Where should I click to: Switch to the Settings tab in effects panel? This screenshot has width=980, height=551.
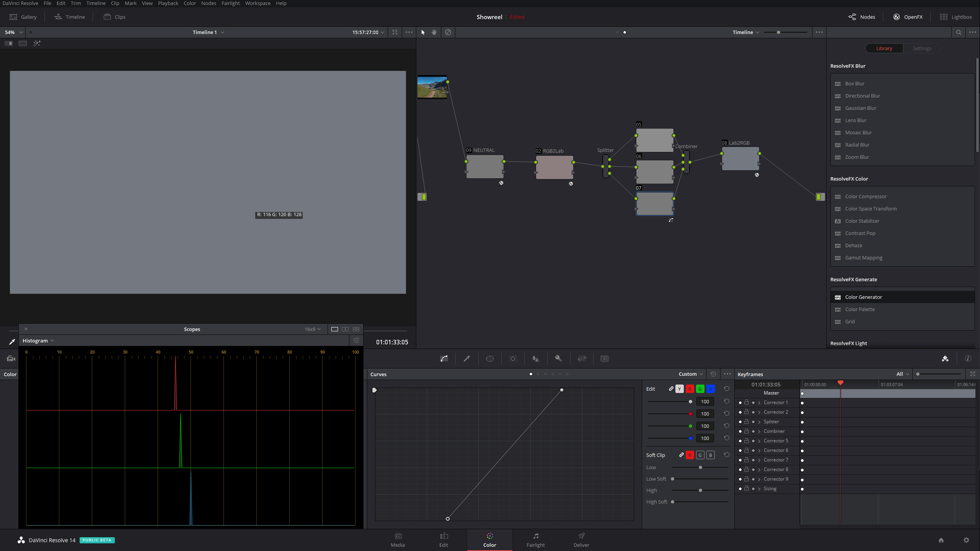click(x=921, y=48)
